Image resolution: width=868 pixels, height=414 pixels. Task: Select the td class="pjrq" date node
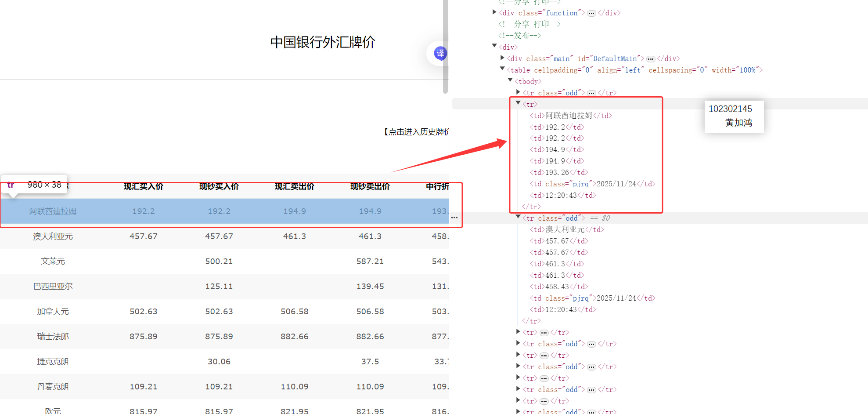(x=592, y=184)
